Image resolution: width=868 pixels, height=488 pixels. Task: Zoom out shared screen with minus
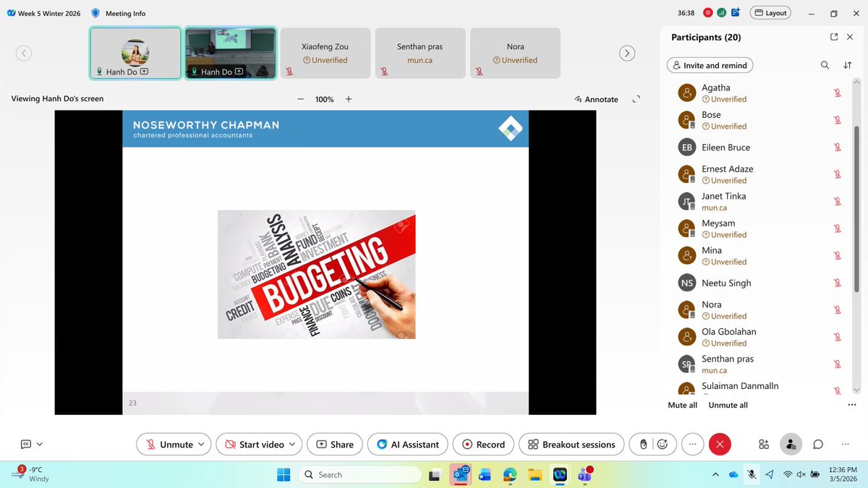pos(301,99)
